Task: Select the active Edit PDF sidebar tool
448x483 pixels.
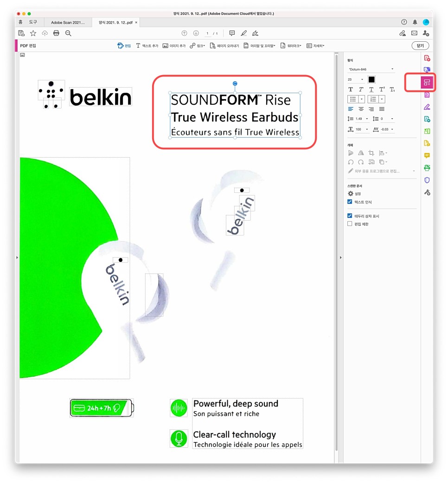Action: [427, 83]
